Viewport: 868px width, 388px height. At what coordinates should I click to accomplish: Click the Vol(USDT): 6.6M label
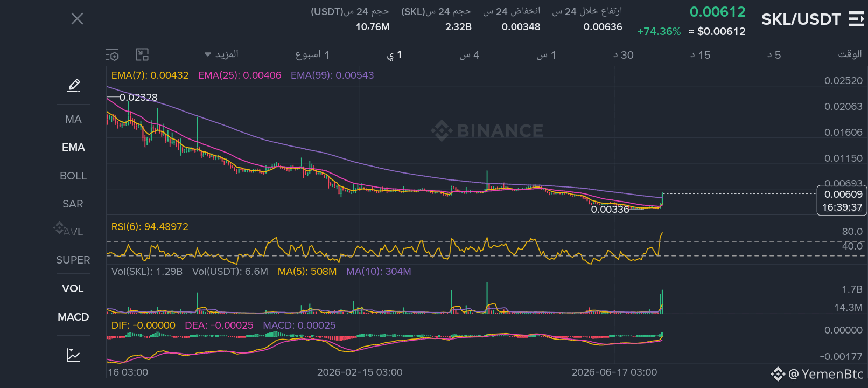tap(230, 272)
